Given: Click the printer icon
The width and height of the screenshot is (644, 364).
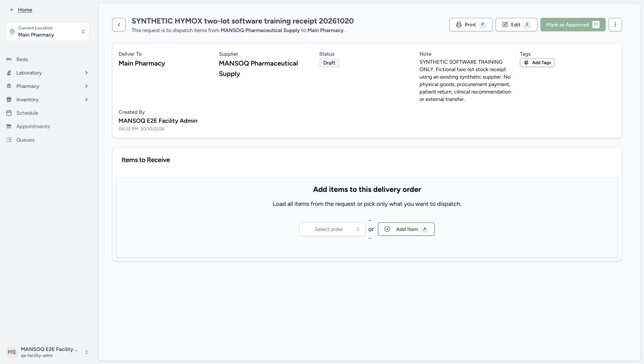Looking at the screenshot, I should (459, 25).
